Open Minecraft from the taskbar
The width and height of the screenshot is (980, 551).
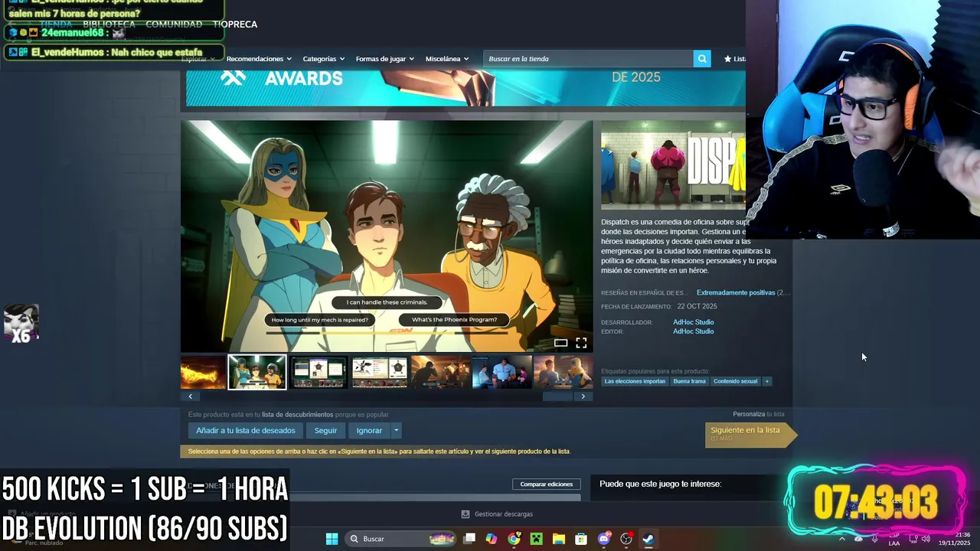(x=536, y=539)
